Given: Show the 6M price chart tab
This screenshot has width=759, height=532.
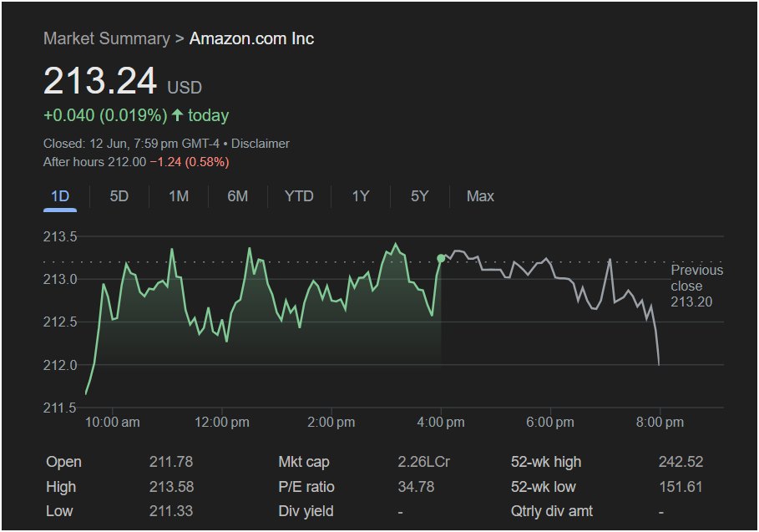Looking at the screenshot, I should pos(238,196).
